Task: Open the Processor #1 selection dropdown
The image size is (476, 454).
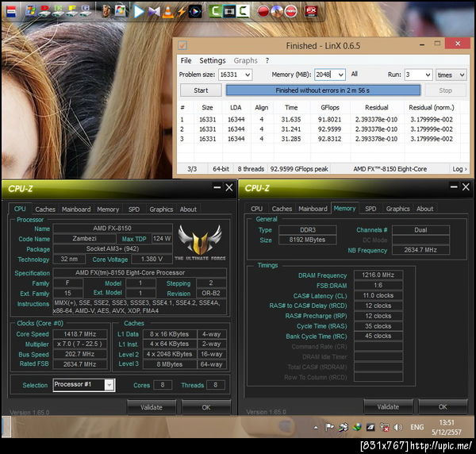Action: click(109, 385)
